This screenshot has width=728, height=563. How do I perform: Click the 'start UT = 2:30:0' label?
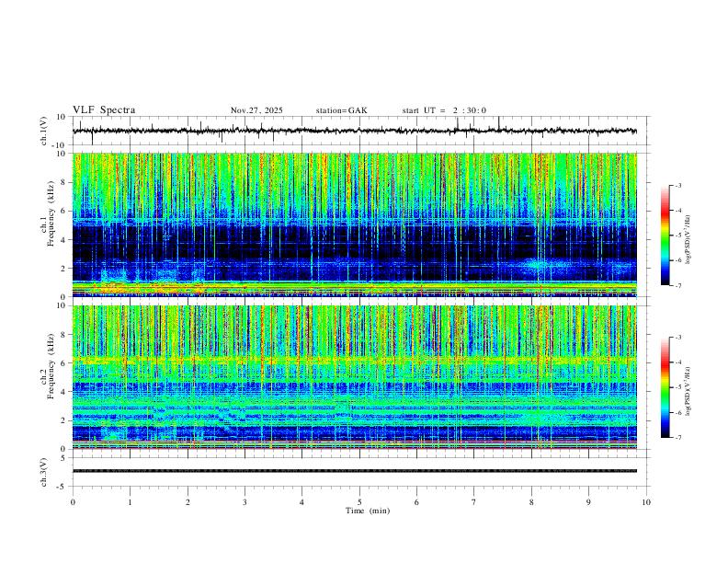444,110
